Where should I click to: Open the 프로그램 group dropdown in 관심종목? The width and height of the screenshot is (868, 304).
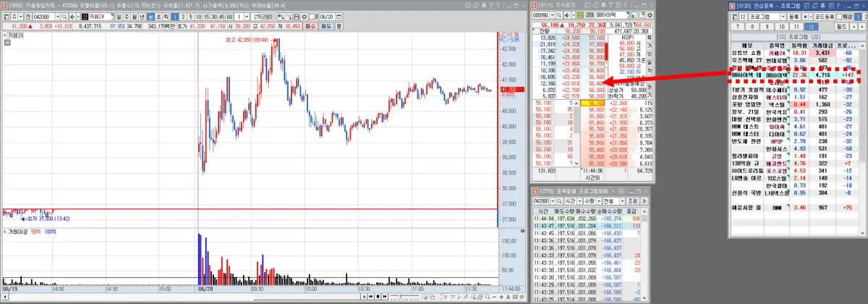click(782, 17)
